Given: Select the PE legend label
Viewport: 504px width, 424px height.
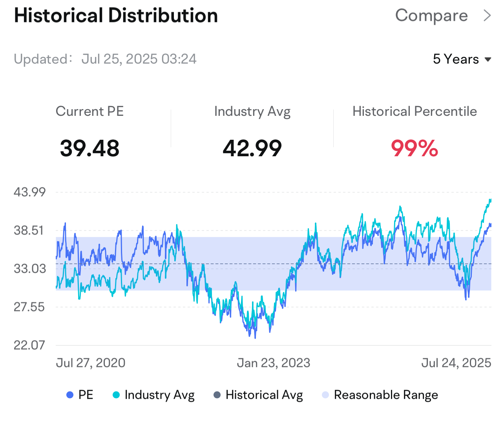Looking at the screenshot, I should coord(86,395).
